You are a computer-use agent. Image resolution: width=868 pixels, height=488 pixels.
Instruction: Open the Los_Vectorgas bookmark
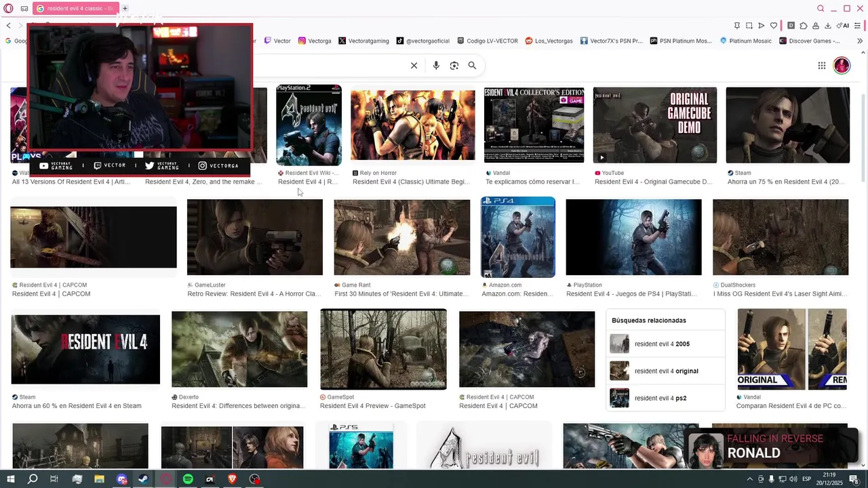549,41
